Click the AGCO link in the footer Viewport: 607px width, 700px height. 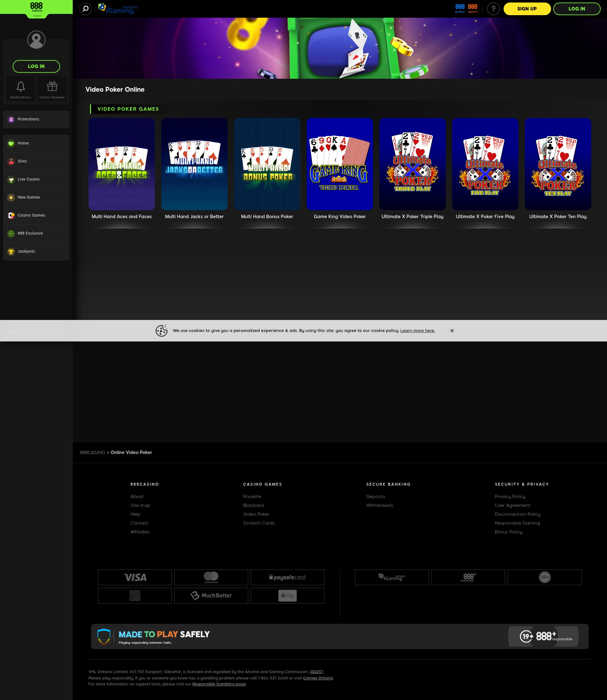[316, 672]
